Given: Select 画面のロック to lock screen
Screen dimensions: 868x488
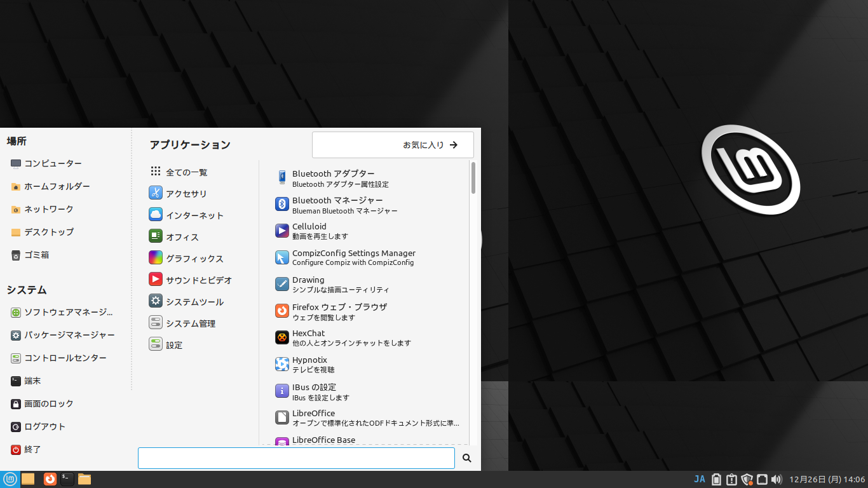Looking at the screenshot, I should [42, 403].
